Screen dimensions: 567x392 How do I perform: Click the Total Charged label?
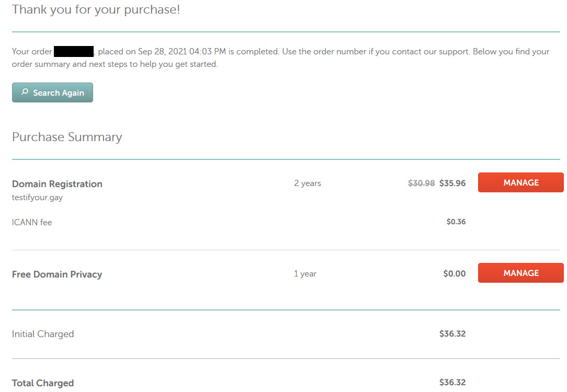43,383
